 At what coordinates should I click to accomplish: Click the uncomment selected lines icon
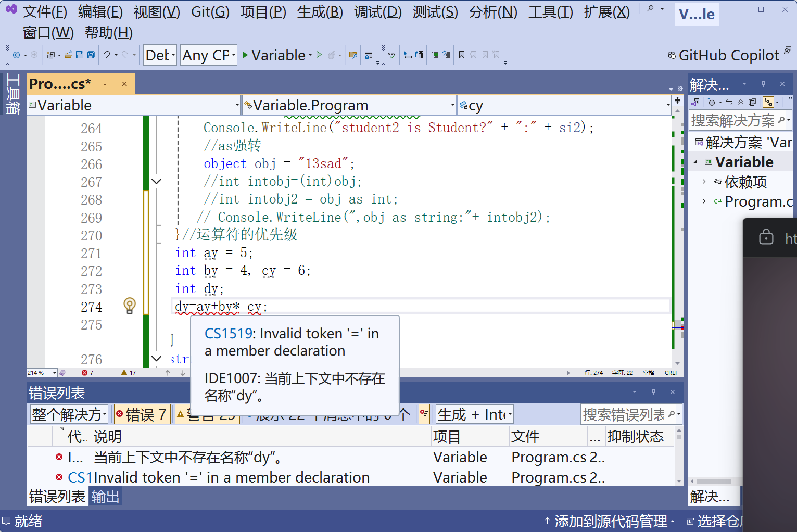(447, 55)
